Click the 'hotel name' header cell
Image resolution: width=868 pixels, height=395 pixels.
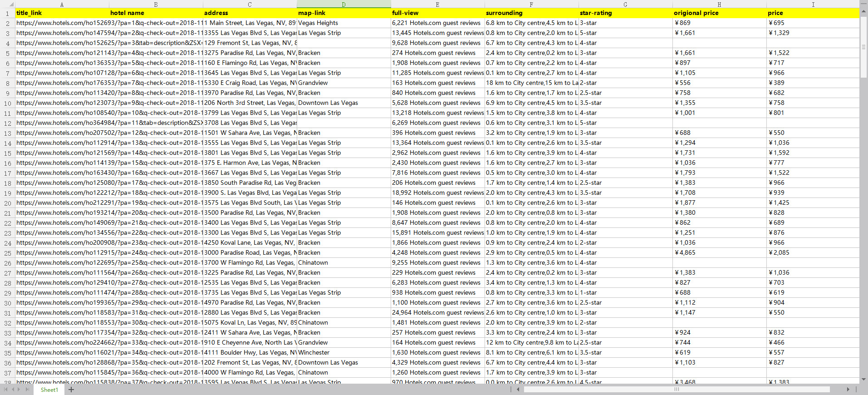coord(156,13)
